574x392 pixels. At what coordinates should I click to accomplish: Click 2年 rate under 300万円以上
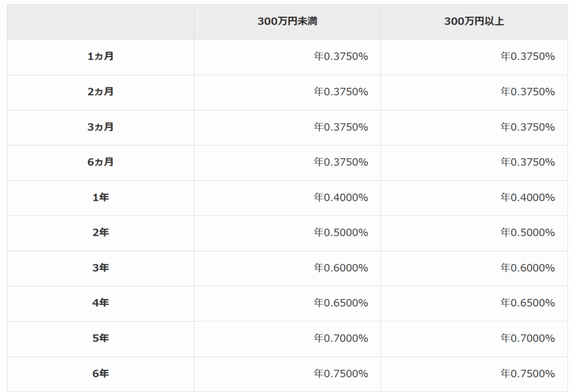527,233
